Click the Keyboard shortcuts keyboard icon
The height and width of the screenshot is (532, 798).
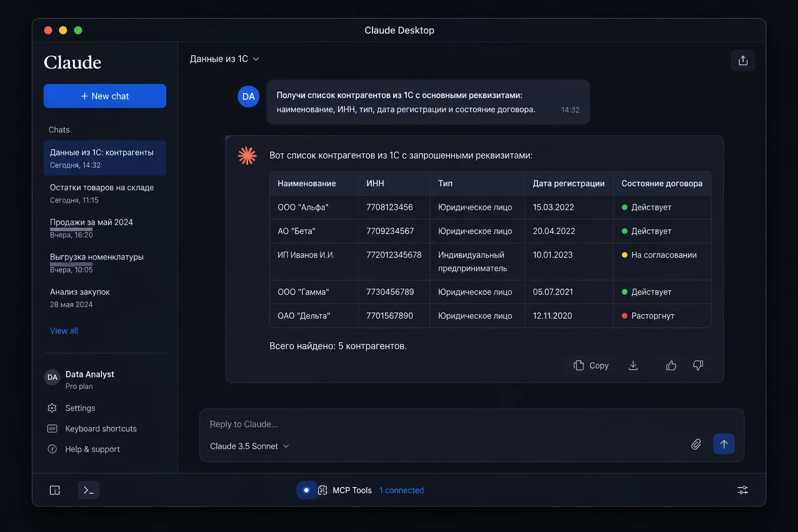click(52, 429)
